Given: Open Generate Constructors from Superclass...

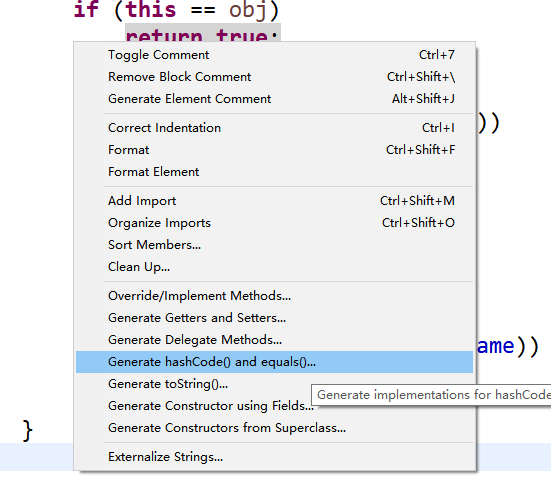Looking at the screenshot, I should 274,428.
